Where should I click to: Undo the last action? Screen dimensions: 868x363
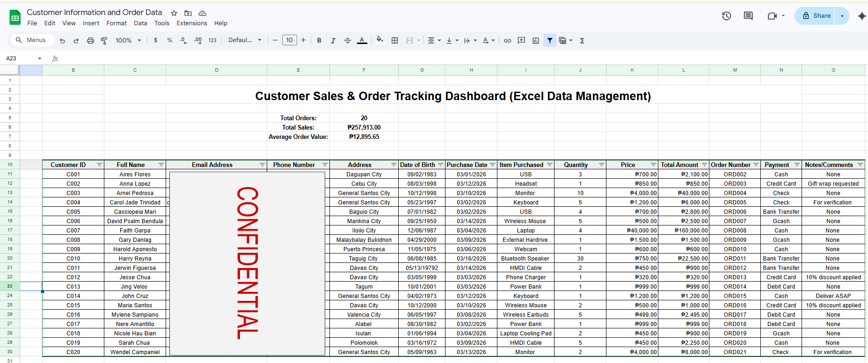pos(62,41)
